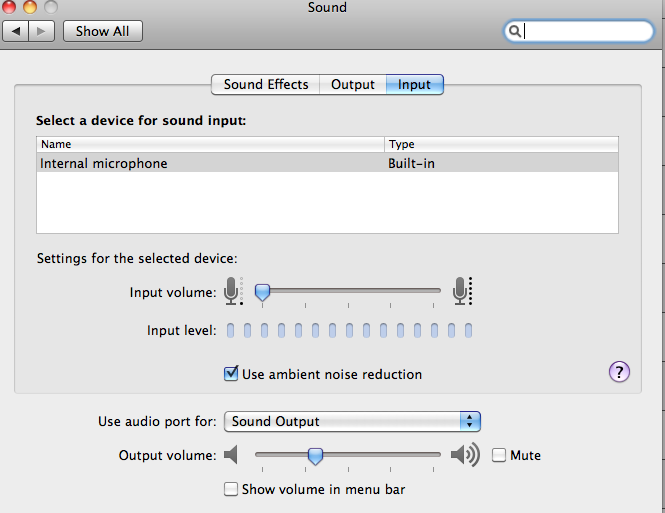665x513 pixels.
Task: Go forward with the right arrow button
Action: point(41,31)
